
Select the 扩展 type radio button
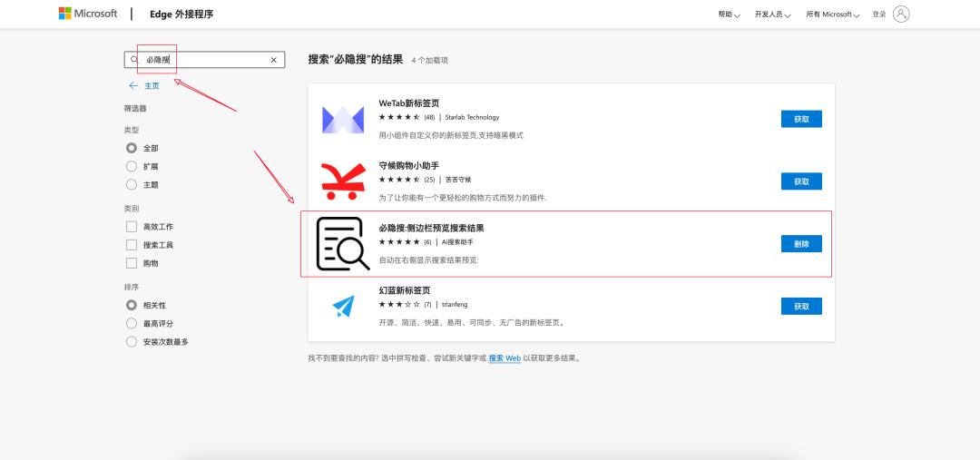pos(132,166)
